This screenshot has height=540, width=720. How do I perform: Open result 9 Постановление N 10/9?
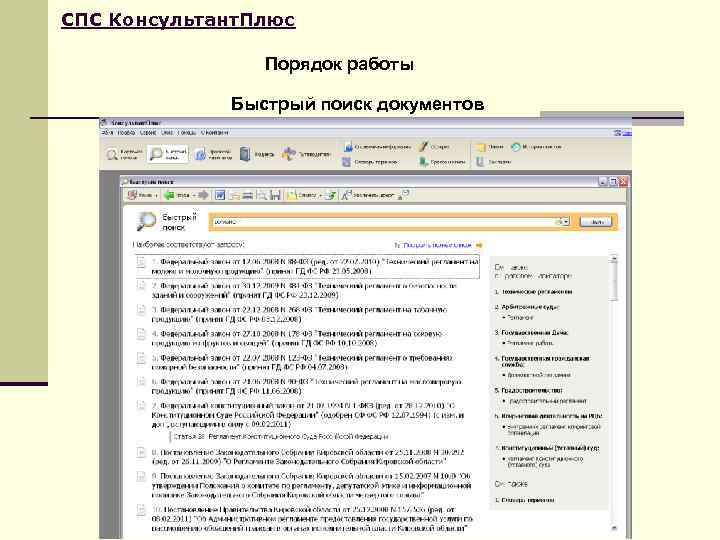(x=311, y=485)
